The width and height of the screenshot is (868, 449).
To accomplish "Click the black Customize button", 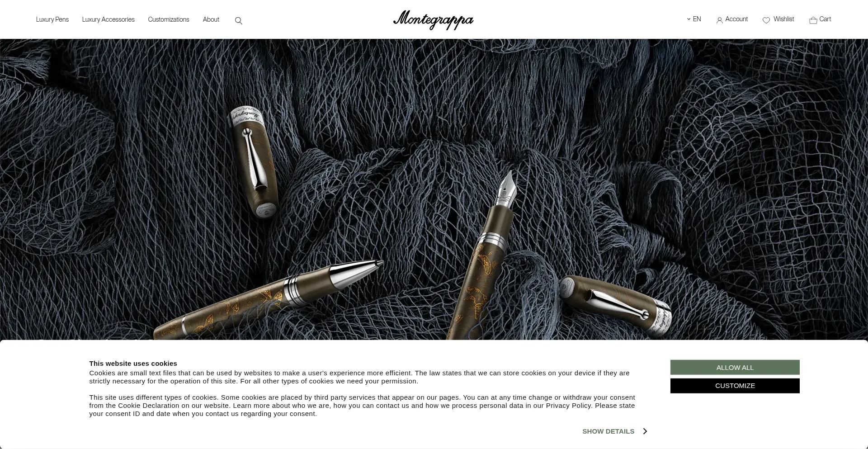I will (x=735, y=386).
